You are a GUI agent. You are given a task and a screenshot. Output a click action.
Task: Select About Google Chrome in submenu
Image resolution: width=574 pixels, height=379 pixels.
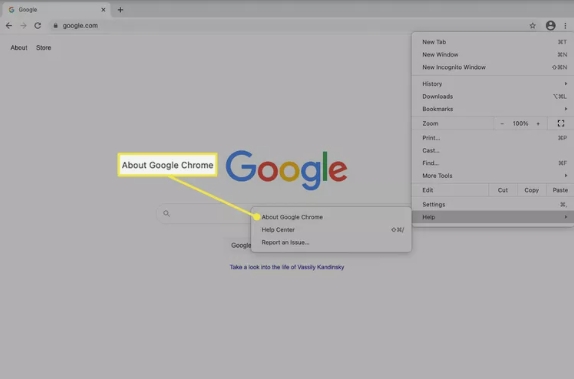(x=331, y=217)
